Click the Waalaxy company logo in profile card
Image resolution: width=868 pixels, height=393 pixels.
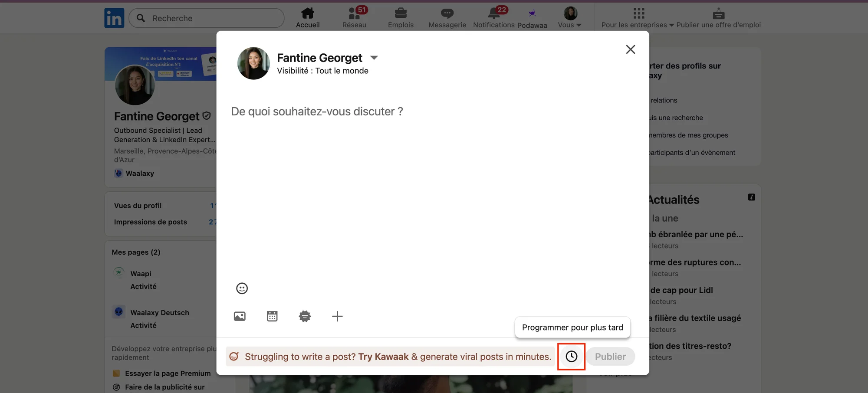(x=118, y=173)
